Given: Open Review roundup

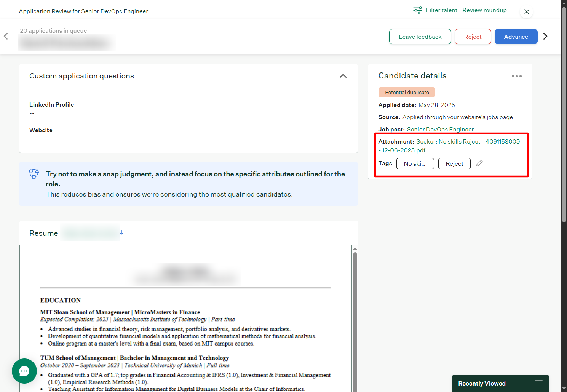Looking at the screenshot, I should pos(484,10).
